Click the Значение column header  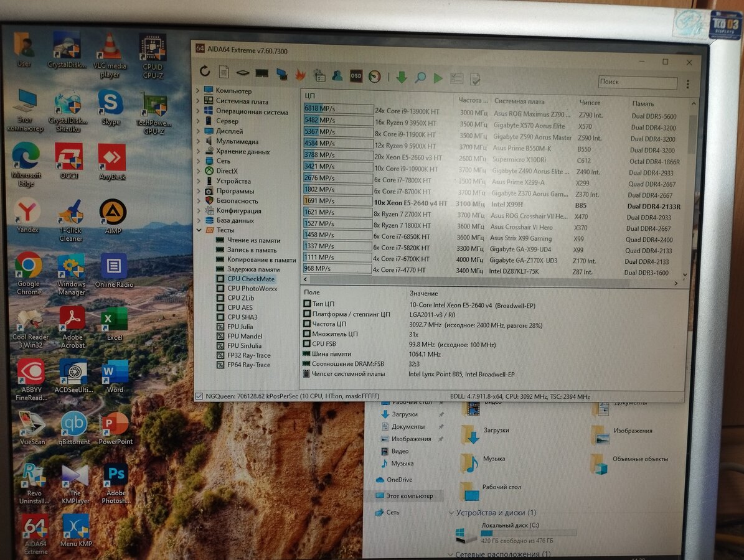(424, 294)
